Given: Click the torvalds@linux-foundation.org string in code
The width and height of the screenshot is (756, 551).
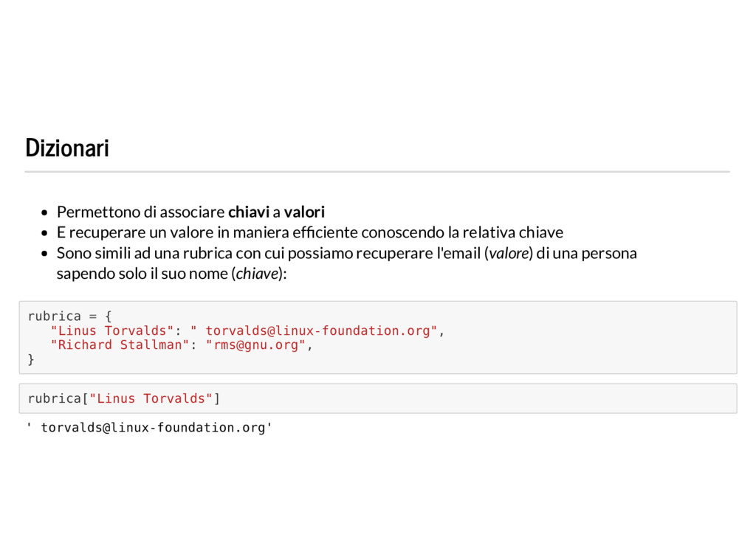Looking at the screenshot, I should (314, 331).
